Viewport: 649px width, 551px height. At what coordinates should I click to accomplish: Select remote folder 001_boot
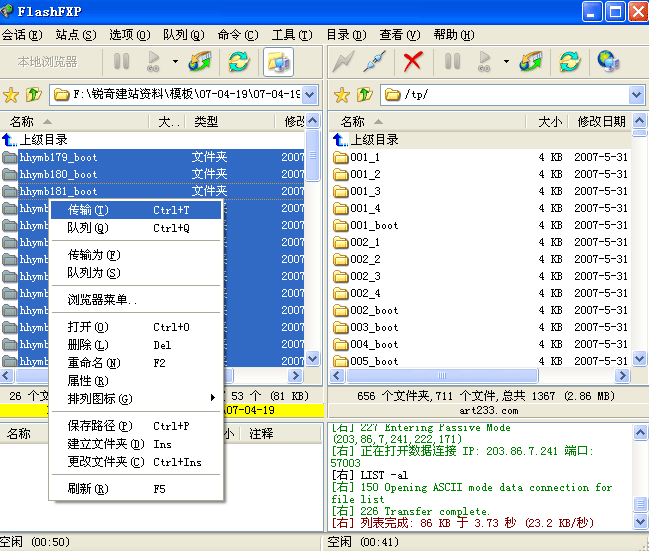(481, 225)
